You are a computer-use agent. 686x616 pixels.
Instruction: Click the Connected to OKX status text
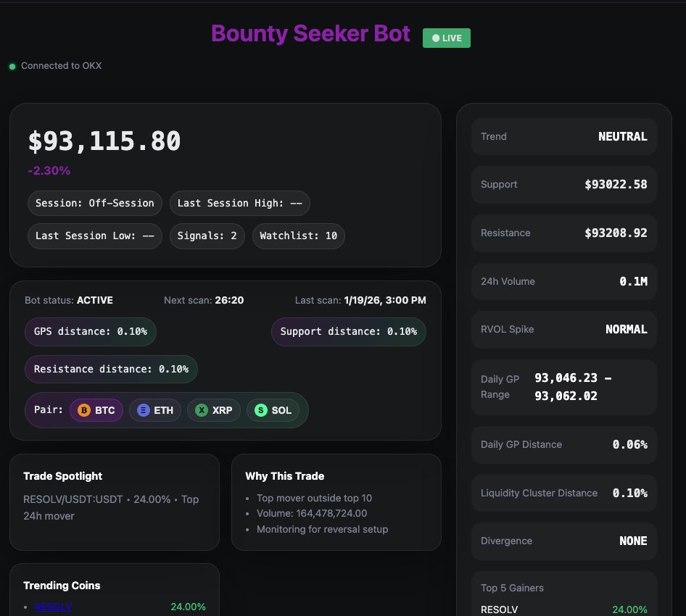pos(61,65)
